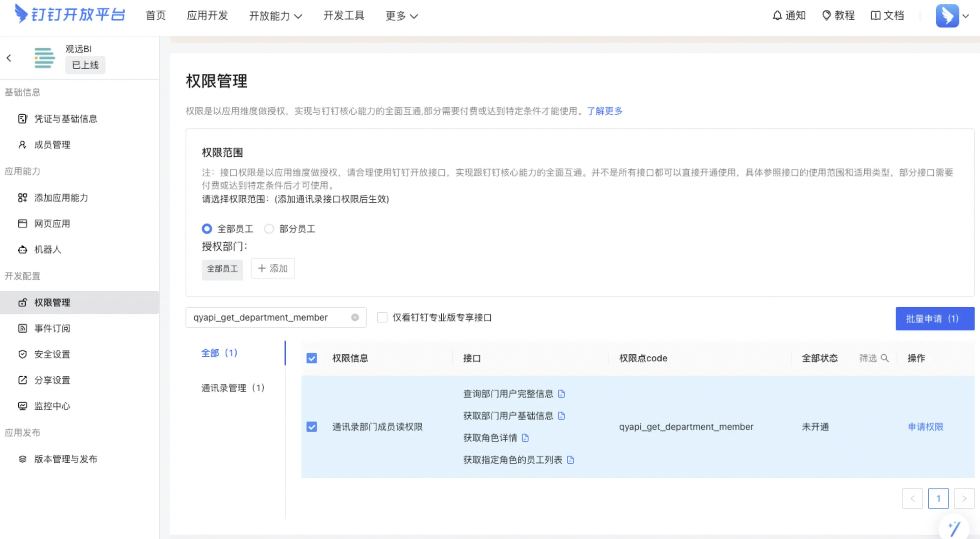Viewport: 980px width, 539px height.
Task: Click the 筛选 search icon in status column
Action: point(884,358)
